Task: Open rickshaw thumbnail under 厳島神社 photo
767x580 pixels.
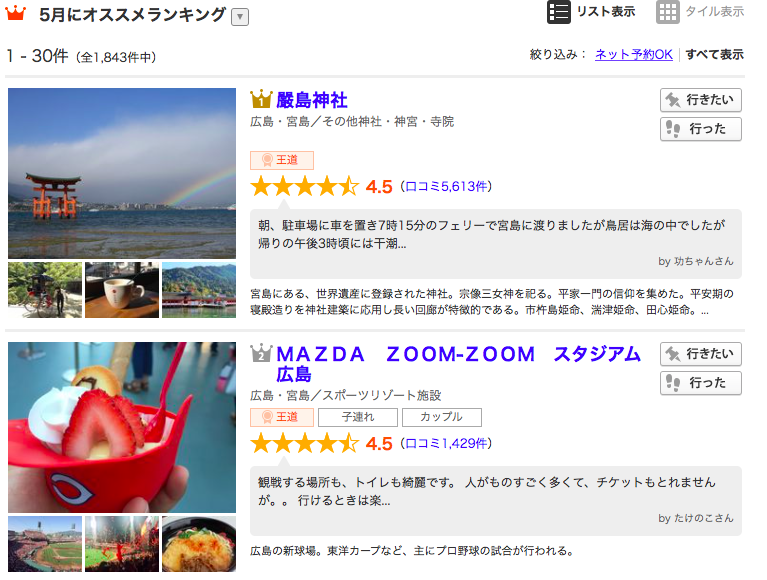Action: pyautogui.click(x=45, y=290)
